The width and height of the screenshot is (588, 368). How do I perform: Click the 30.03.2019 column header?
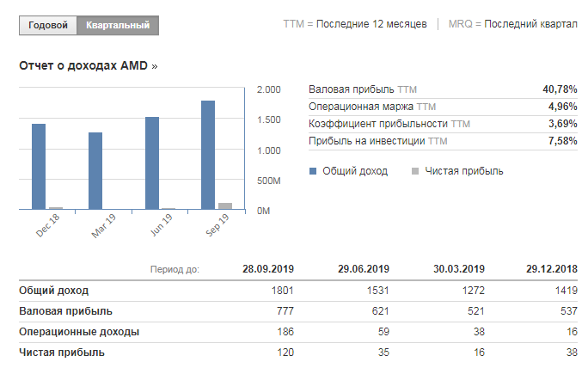459,269
